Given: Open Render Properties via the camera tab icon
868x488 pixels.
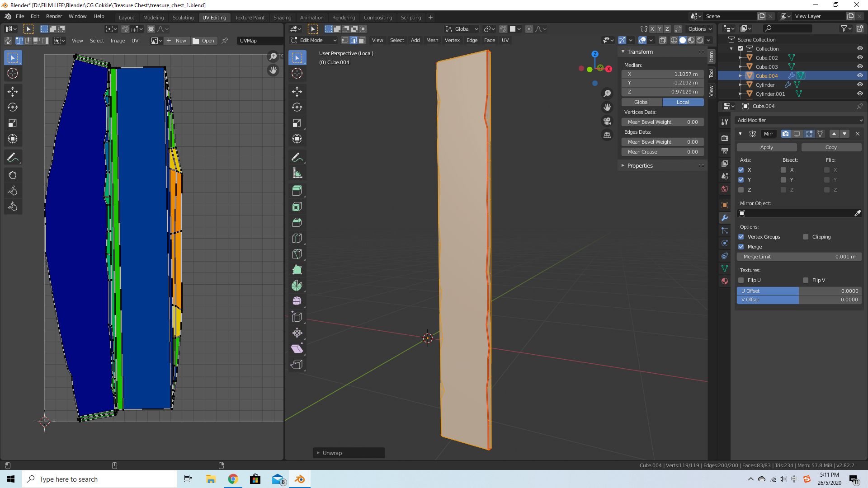Looking at the screenshot, I should (725, 137).
